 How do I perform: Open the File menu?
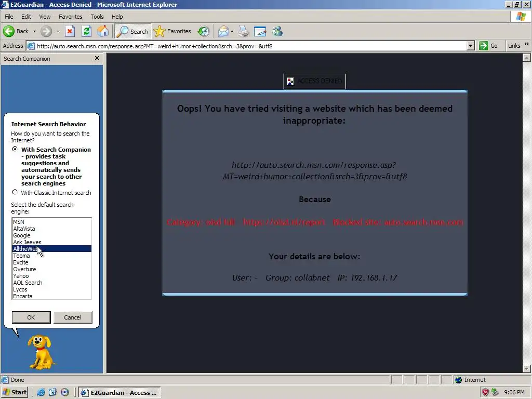[9, 17]
